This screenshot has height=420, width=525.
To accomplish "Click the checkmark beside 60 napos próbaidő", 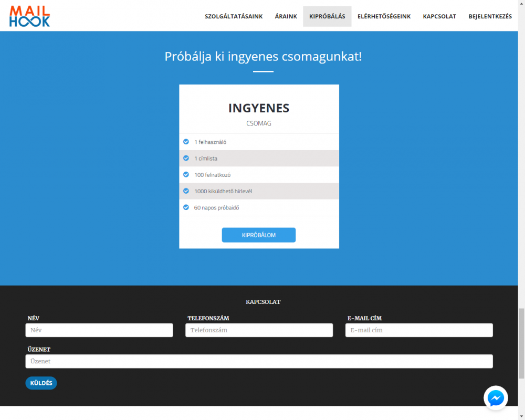I will pos(186,207).
